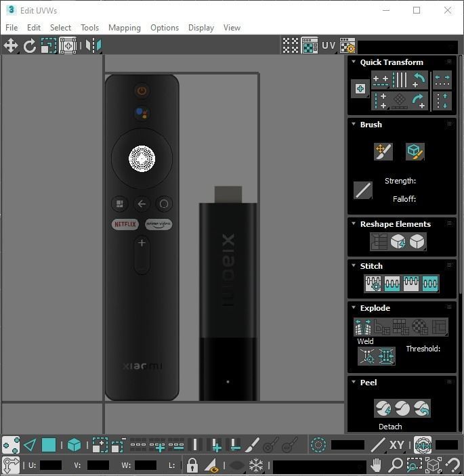Select the Pan View hand tool
Image resolution: width=464 pixels, height=476 pixels.
(376, 465)
